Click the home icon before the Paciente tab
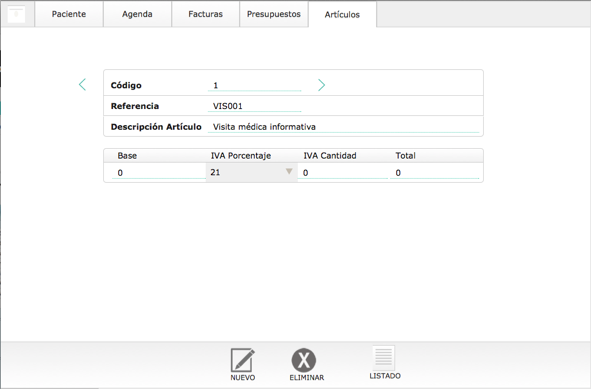Viewport: 591px width, 389px height. coord(16,14)
